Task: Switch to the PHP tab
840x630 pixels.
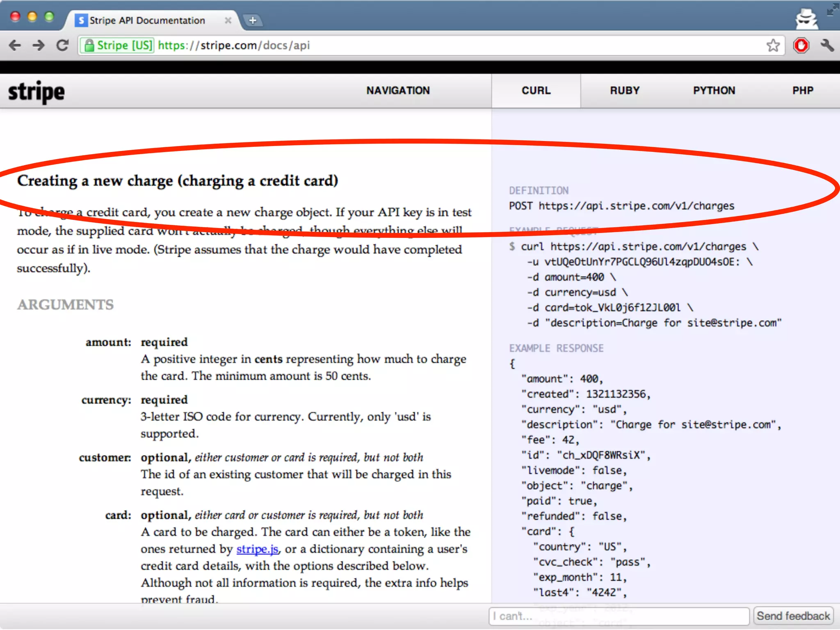Action: [x=802, y=91]
